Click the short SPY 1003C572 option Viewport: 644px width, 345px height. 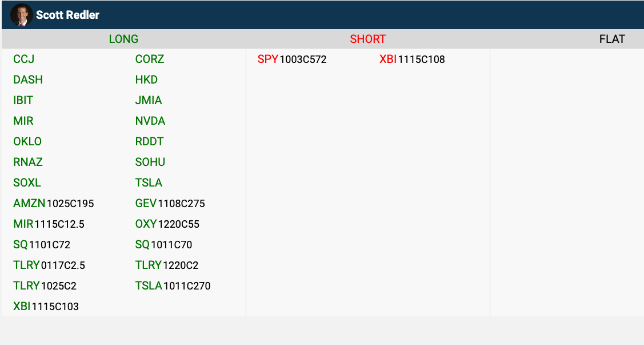tap(292, 59)
